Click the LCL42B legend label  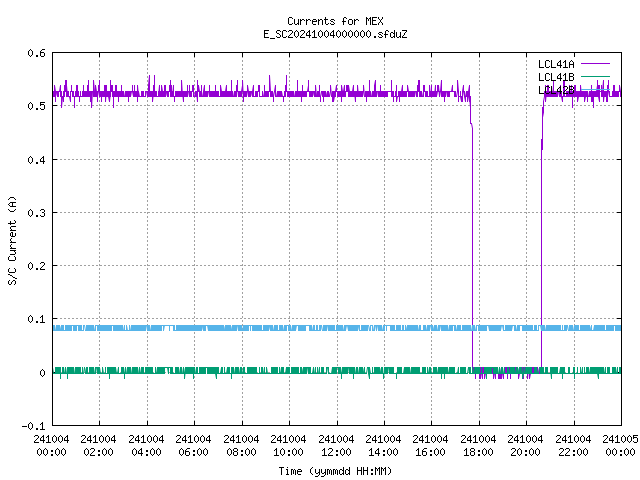556,90
